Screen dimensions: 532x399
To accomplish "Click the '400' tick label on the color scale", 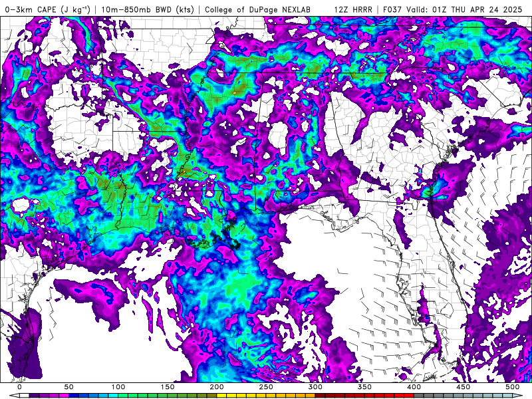I will click(414, 387).
